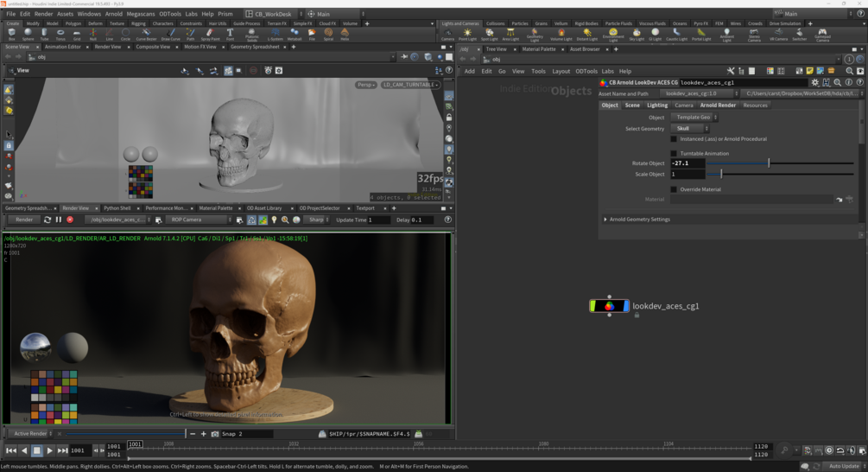Switch to the Lighting parameter tab
This screenshot has width=868, height=472.
[x=657, y=105]
